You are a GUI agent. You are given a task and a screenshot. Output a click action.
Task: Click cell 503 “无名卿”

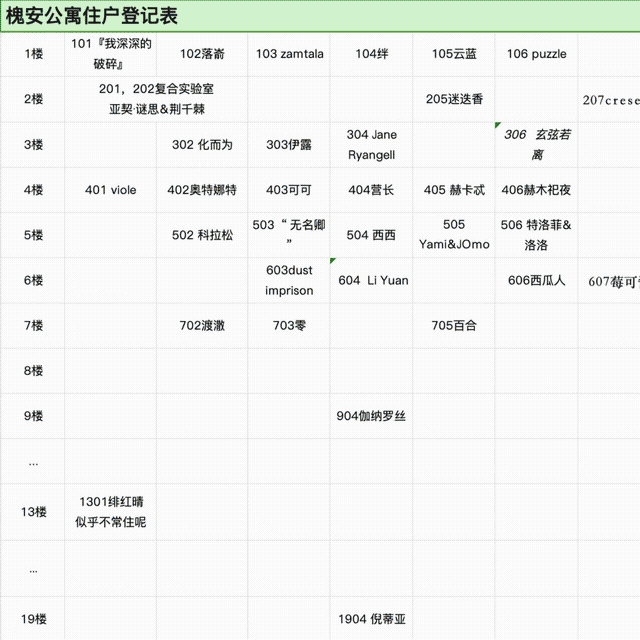289,235
